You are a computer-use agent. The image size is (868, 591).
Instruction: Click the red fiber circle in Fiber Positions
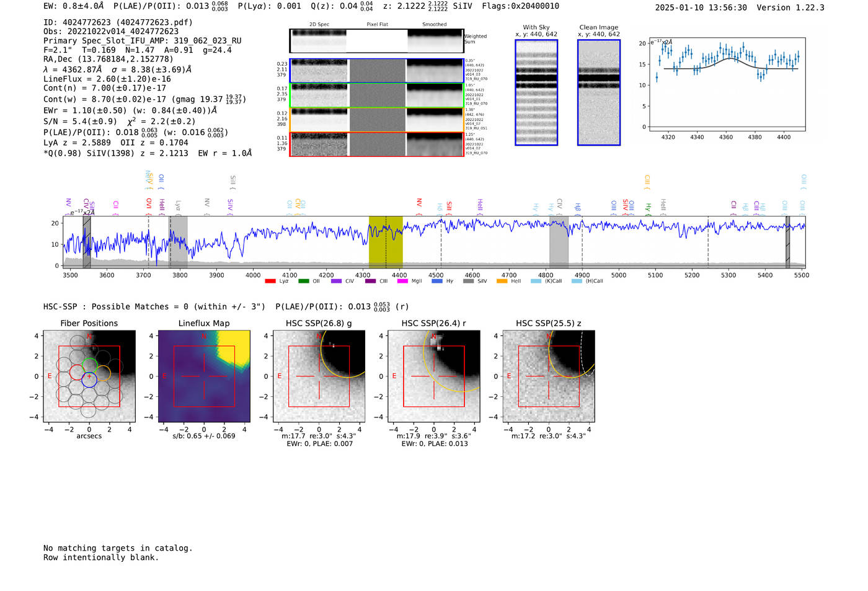[77, 372]
